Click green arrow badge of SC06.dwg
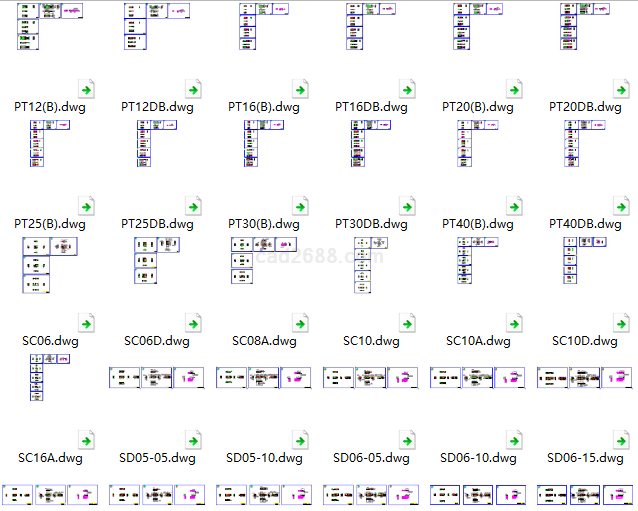 87,323
